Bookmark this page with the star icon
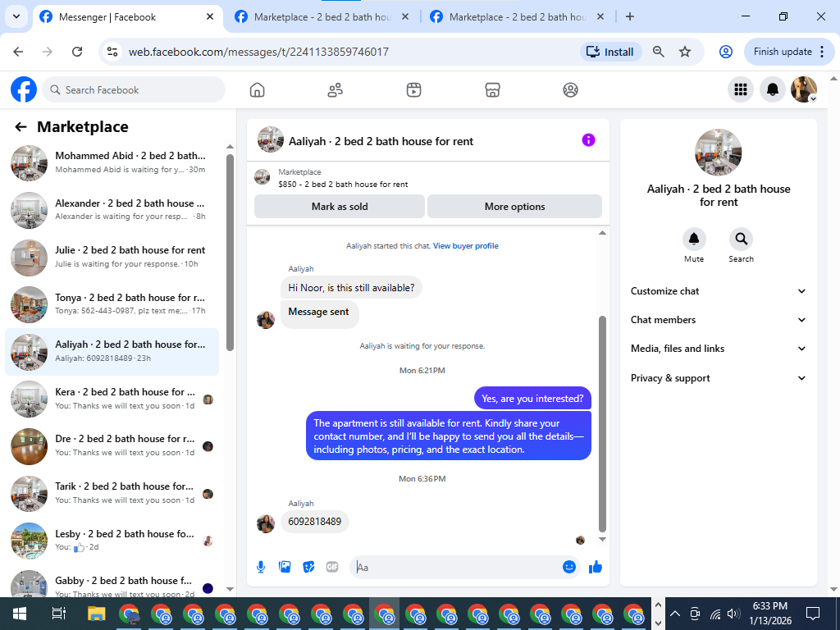The height and width of the screenshot is (630, 840). click(685, 52)
